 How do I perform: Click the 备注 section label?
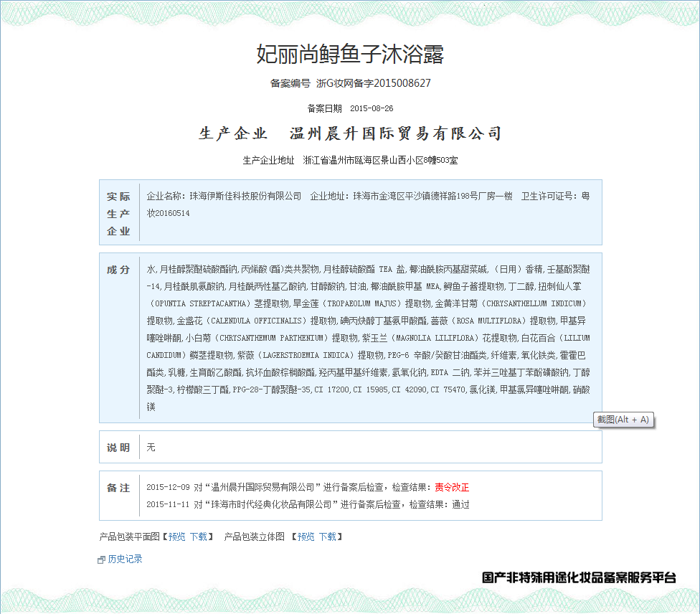(x=118, y=488)
